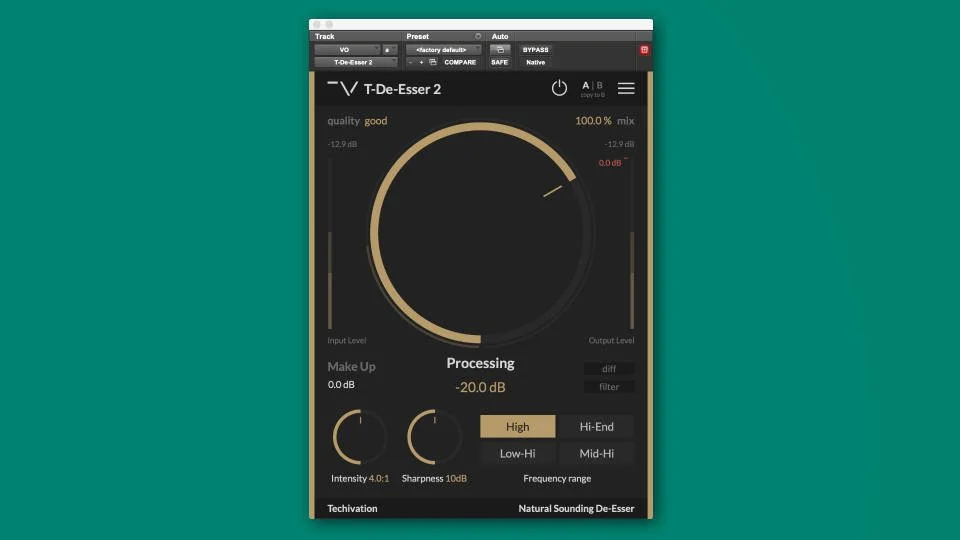Change the quality setting 'good'
This screenshot has width=960, height=540.
click(376, 121)
